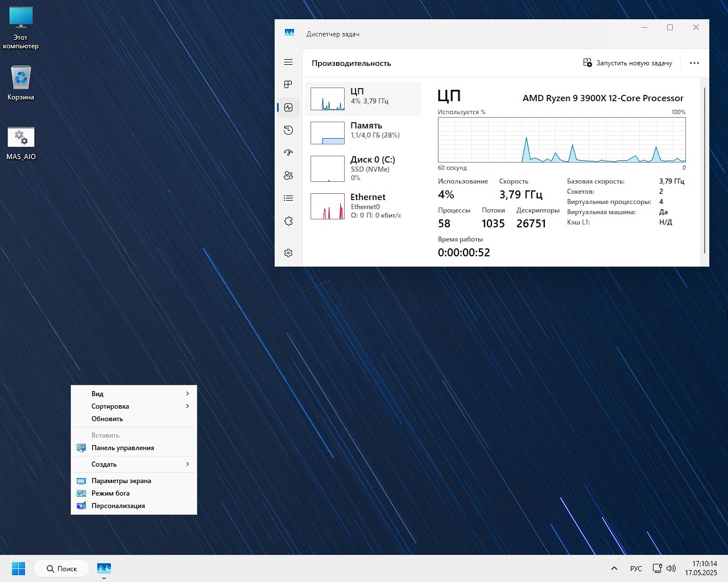
Task: Click the Панель управления icon in context menu
Action: [x=81, y=448]
